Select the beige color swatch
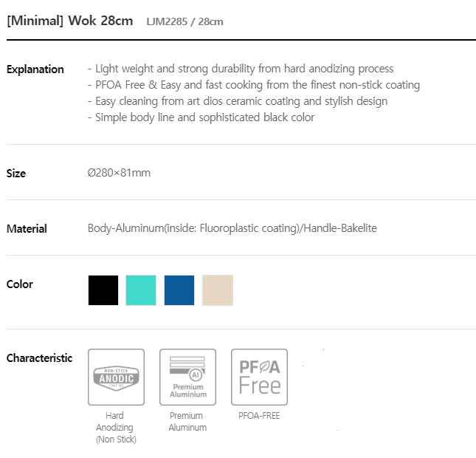This screenshot has width=476, height=458. [218, 290]
